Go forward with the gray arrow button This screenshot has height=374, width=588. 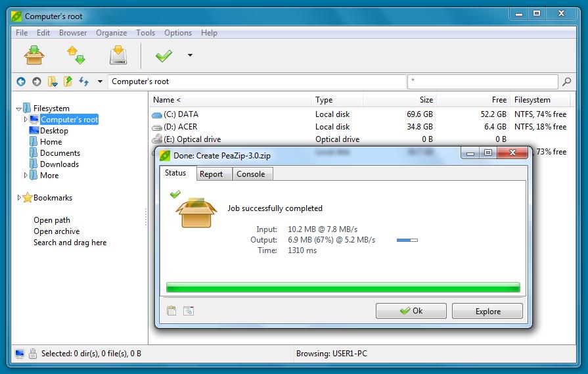(37, 82)
